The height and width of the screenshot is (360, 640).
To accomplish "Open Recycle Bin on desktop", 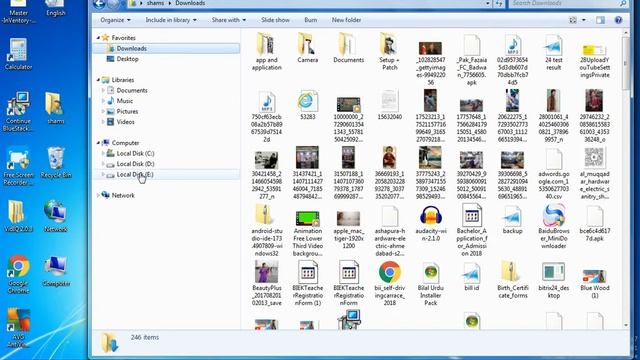I will pyautogui.click(x=56, y=163).
